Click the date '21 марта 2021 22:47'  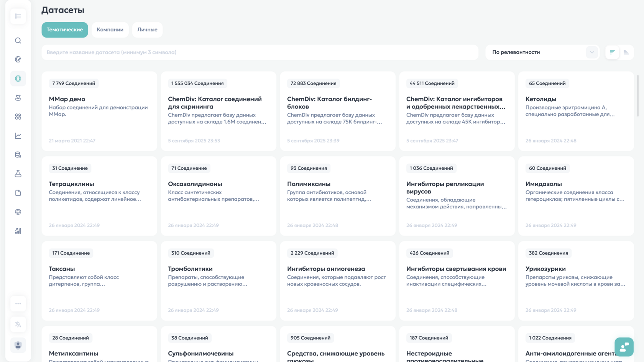click(x=72, y=141)
